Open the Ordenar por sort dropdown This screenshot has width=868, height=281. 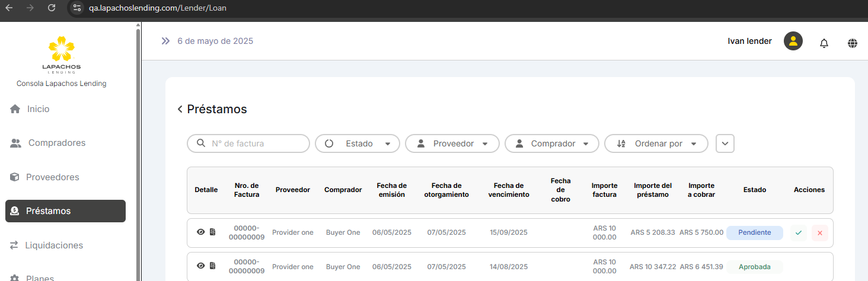pos(656,143)
